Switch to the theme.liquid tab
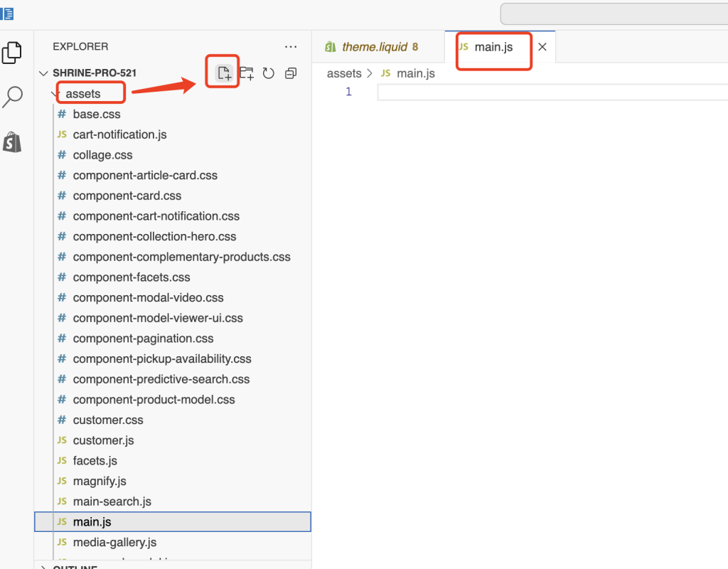728x569 pixels. tap(374, 47)
